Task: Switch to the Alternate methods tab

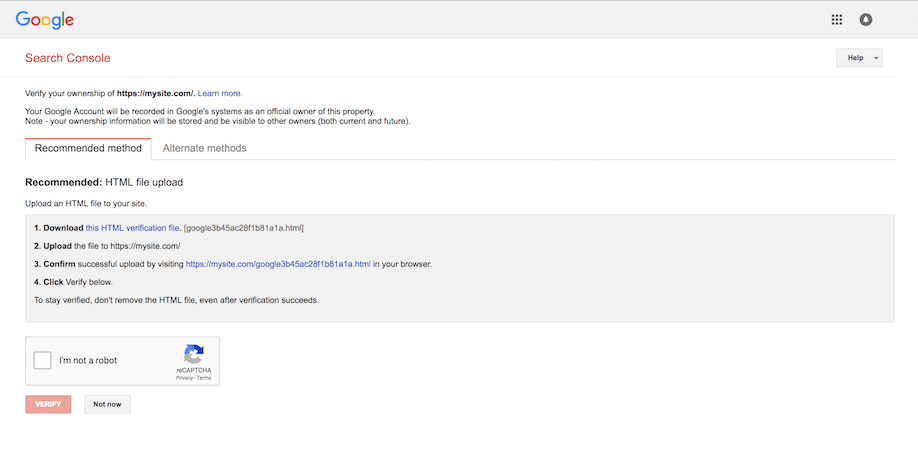Action: coord(204,148)
